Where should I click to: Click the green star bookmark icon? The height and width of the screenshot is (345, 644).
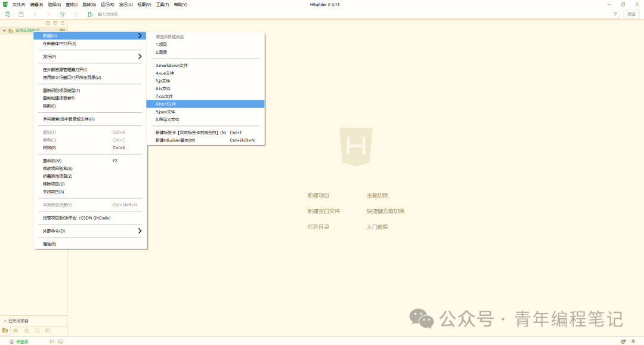tap(63, 14)
